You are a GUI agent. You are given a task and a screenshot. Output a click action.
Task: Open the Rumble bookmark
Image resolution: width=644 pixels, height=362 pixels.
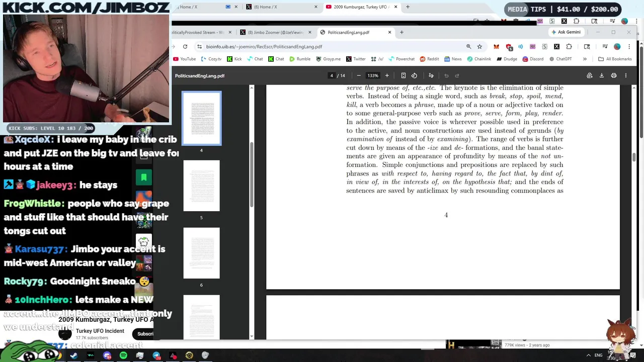click(x=300, y=59)
